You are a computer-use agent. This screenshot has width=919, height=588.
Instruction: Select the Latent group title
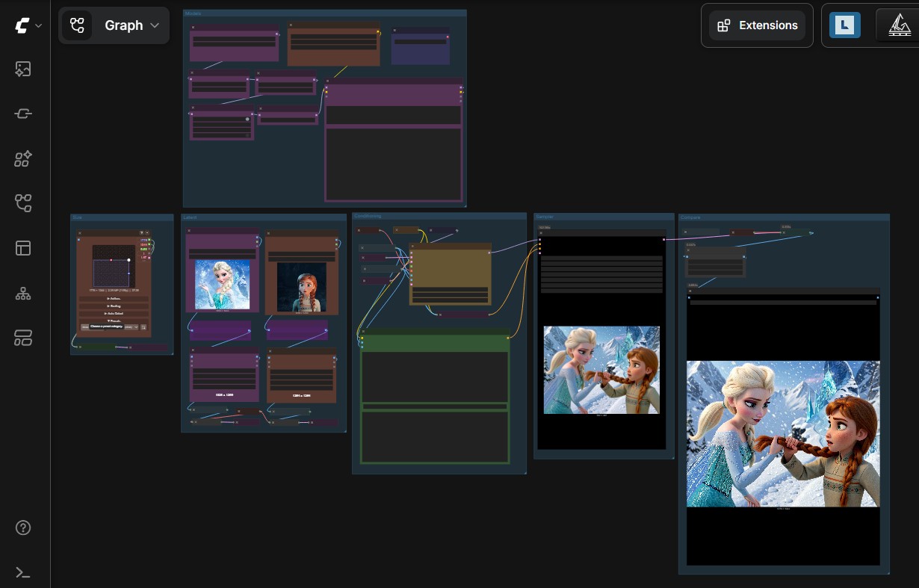[x=190, y=218]
